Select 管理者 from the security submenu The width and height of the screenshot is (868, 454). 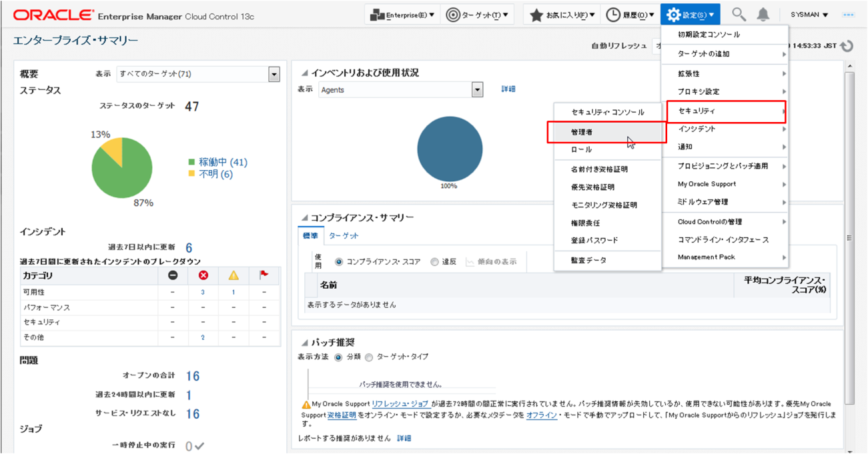click(608, 132)
